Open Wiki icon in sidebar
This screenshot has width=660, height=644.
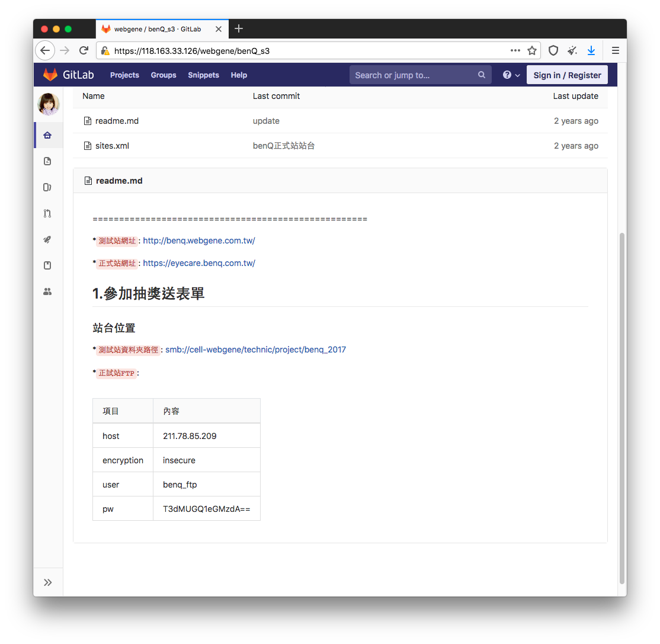[x=47, y=265]
